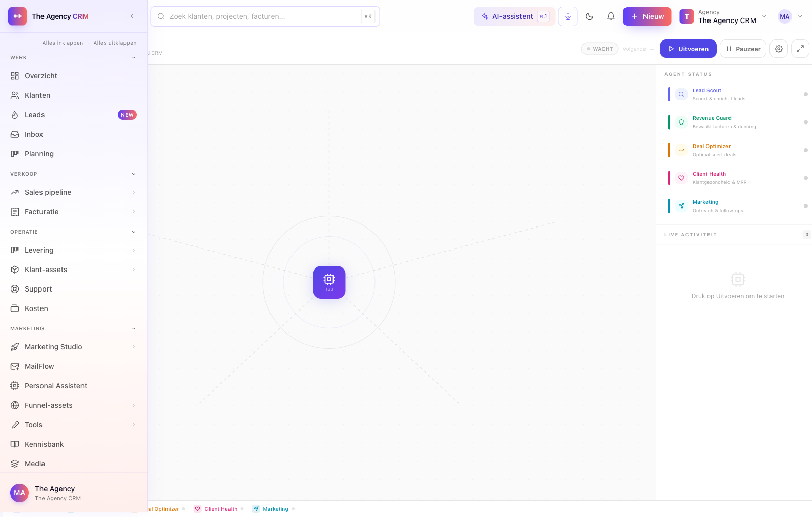
Task: Expand Klant-assets submenu chevron
Action: click(134, 270)
